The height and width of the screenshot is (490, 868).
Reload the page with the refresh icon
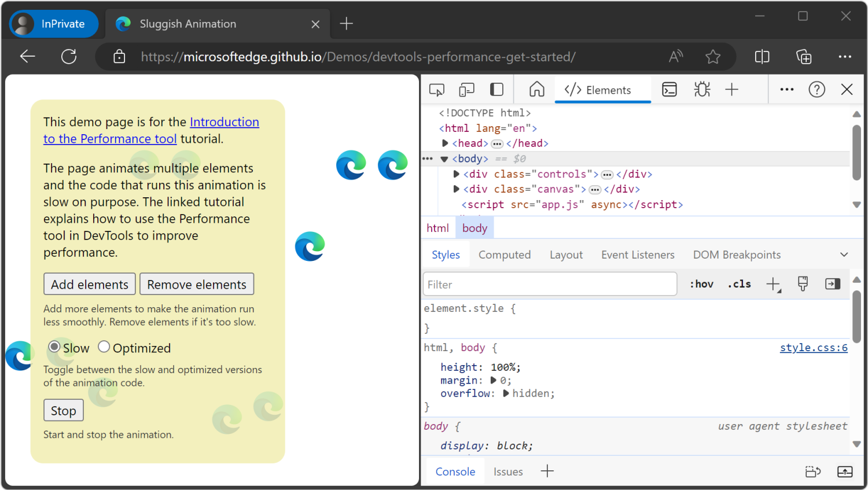coord(69,56)
